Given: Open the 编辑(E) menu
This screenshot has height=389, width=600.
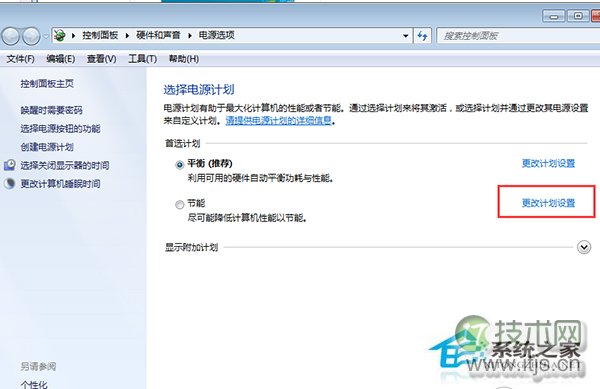Looking at the screenshot, I should [60, 59].
